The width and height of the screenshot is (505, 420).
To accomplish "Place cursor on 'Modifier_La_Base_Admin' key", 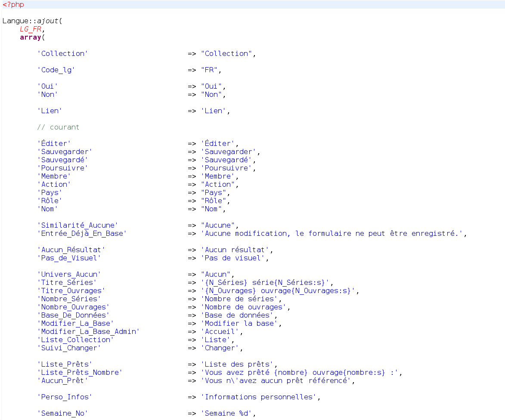I will click(88, 332).
